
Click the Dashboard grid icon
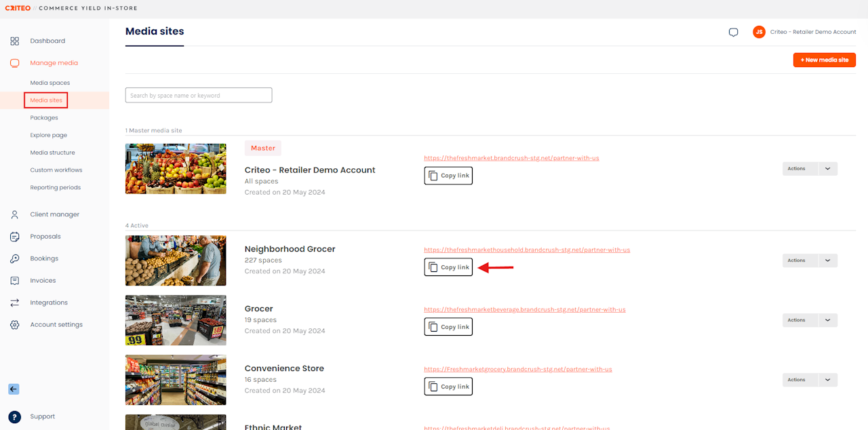(14, 41)
